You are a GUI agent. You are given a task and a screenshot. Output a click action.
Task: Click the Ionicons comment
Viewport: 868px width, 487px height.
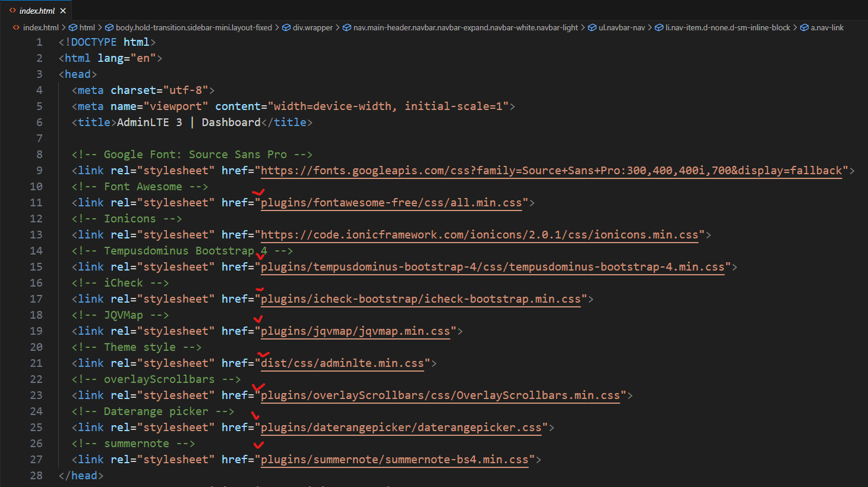[127, 219]
